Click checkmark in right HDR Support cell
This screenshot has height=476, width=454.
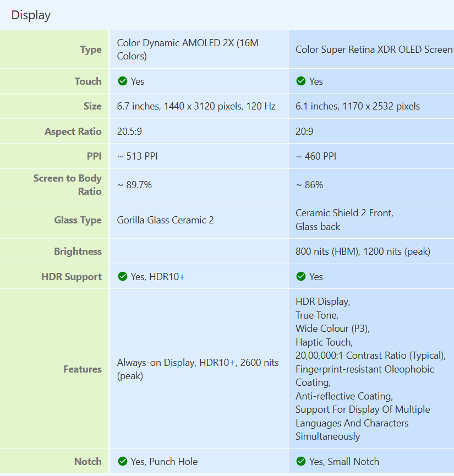(301, 277)
